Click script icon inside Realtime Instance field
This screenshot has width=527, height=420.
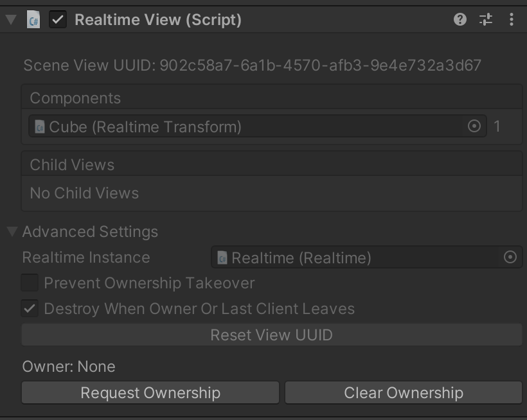click(222, 258)
